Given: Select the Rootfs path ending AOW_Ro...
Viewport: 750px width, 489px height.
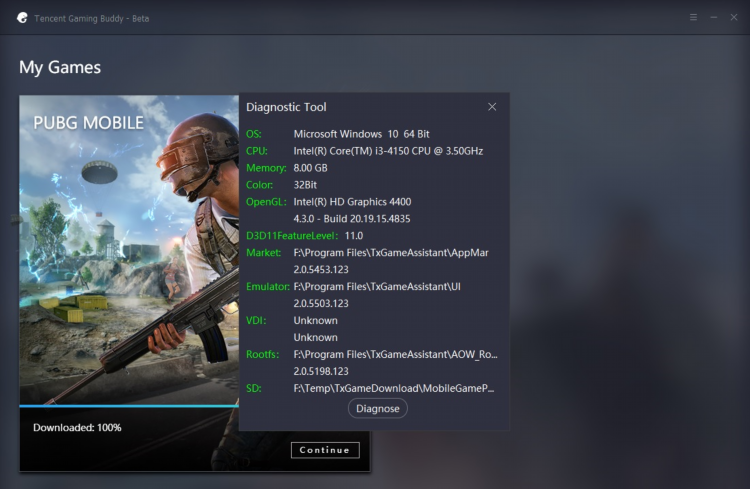Looking at the screenshot, I should click(396, 354).
